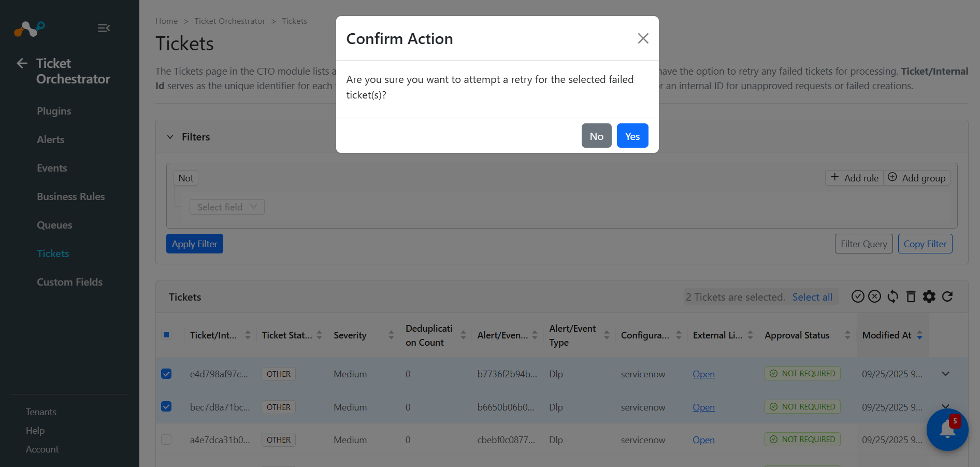The height and width of the screenshot is (467, 980).
Task: Sort by Alert/Event Type column arrows
Action: 607,335
